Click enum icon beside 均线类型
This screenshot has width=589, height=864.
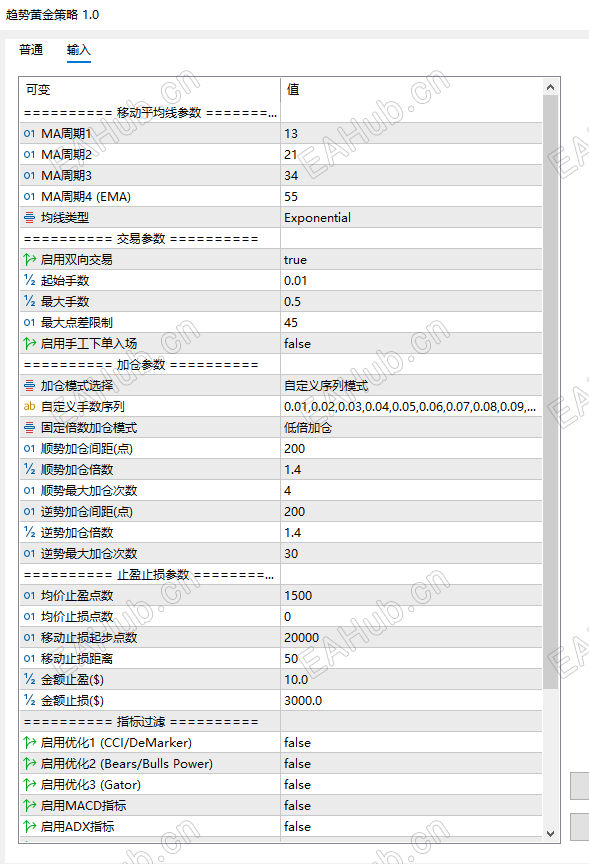tap(29, 218)
